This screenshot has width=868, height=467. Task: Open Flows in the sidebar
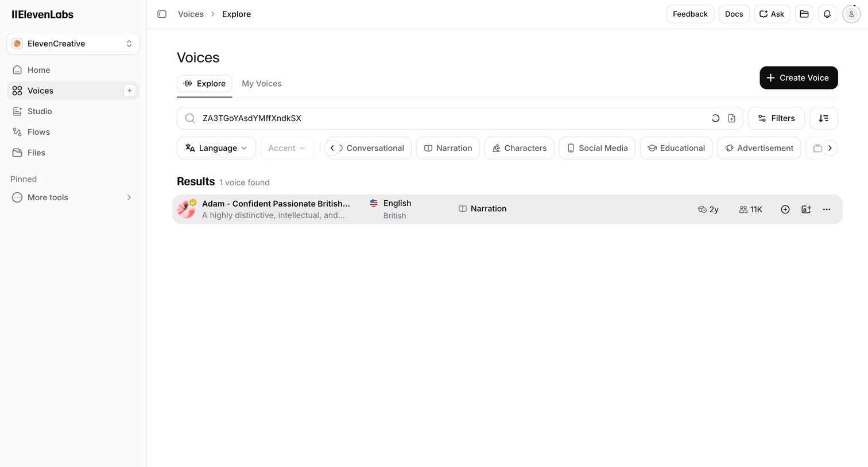coord(73,132)
